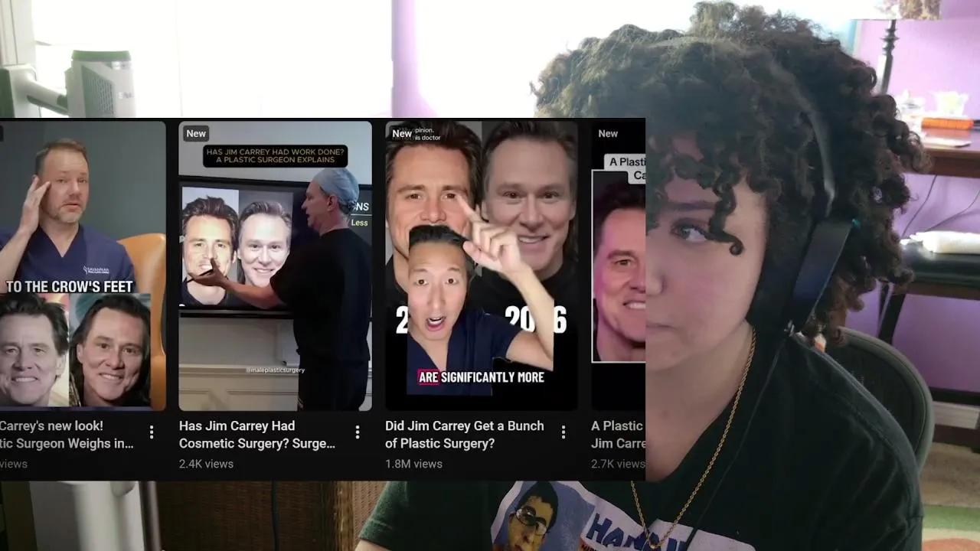
Task: Open more options for 'Surgeon Weighs in' video
Action: (x=152, y=432)
